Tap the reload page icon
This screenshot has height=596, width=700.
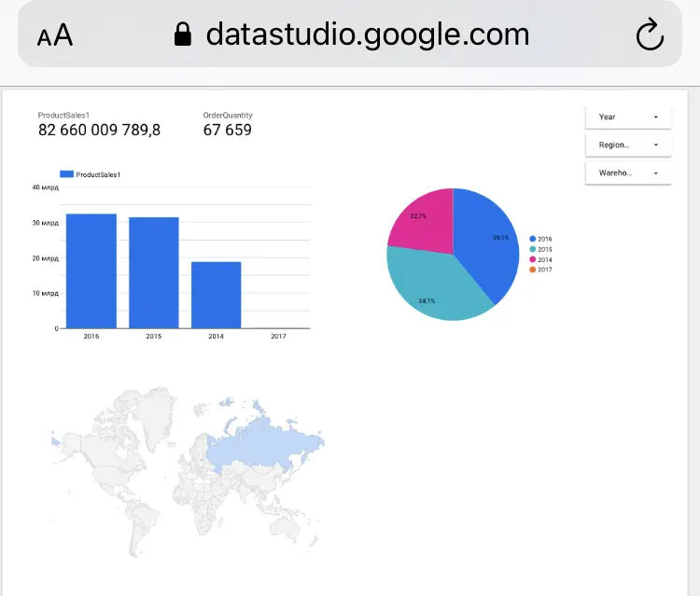[x=650, y=35]
